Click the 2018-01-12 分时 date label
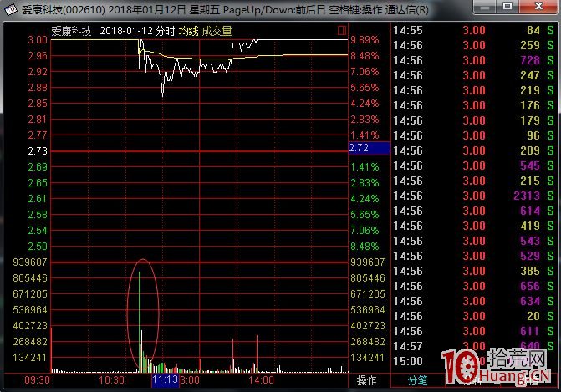This screenshot has width=561, height=392. pyautogui.click(x=137, y=31)
